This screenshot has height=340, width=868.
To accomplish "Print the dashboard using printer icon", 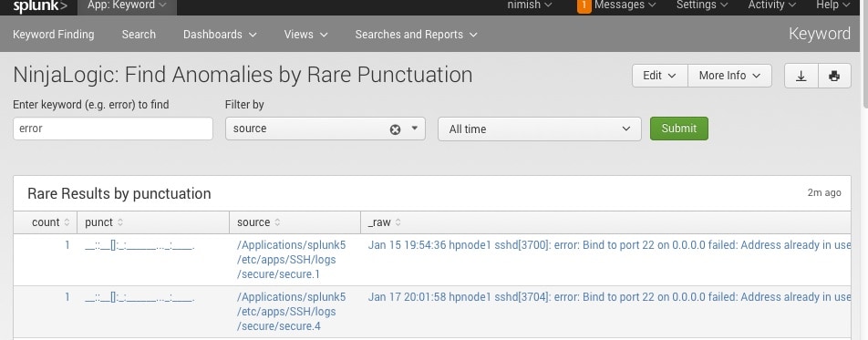I will (x=834, y=76).
